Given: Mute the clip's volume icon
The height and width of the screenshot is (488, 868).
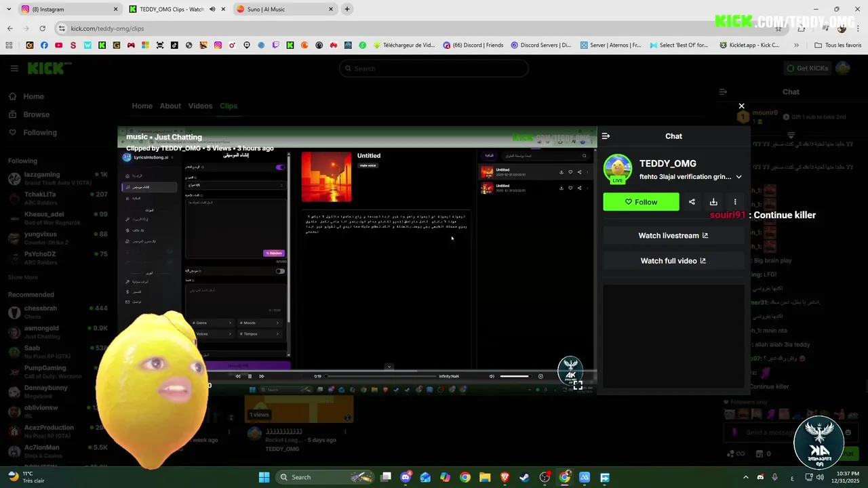Looking at the screenshot, I should (492, 376).
